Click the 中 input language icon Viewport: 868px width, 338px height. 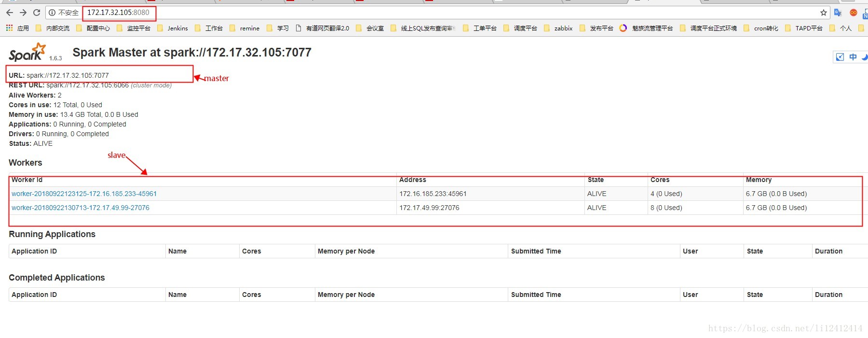coord(853,57)
